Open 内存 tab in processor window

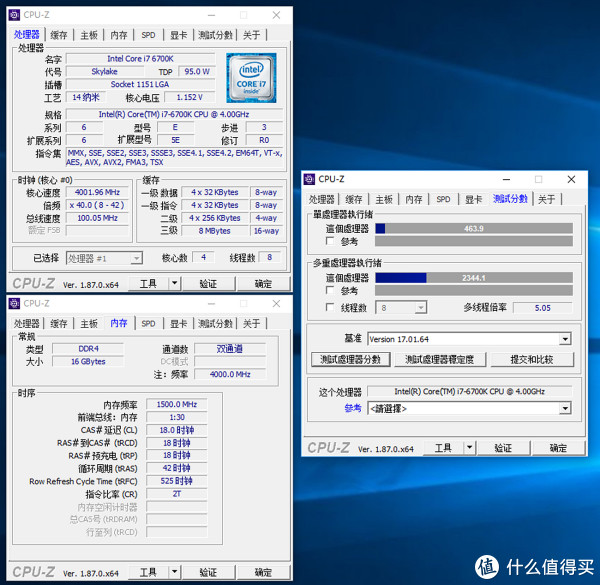click(x=119, y=35)
